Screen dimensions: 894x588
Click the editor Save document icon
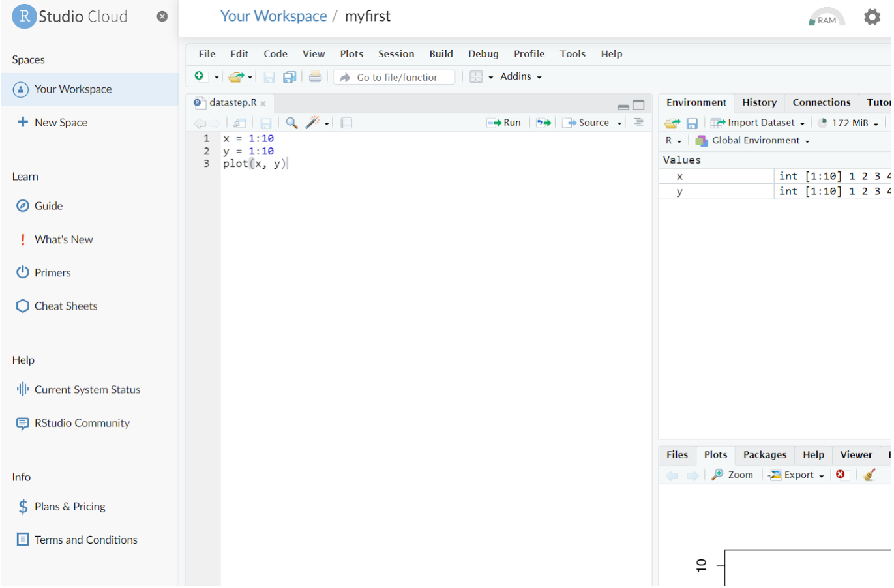coord(266,123)
